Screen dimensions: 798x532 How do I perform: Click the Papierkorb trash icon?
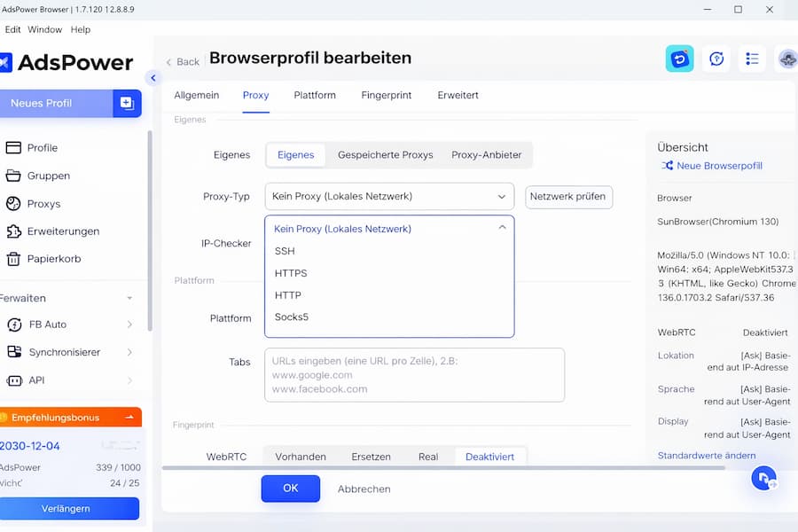pos(13,260)
